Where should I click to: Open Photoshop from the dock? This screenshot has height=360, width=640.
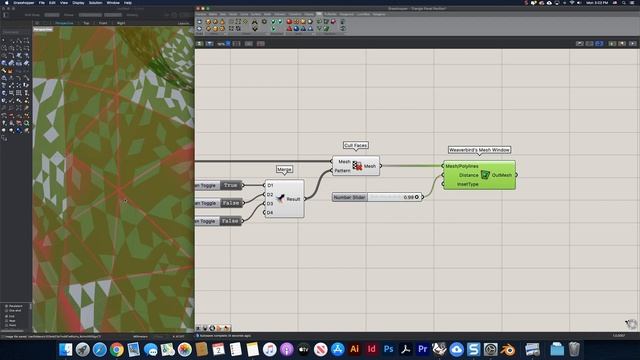(389, 349)
